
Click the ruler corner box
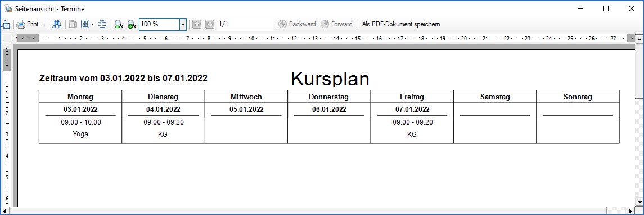pos(6,38)
